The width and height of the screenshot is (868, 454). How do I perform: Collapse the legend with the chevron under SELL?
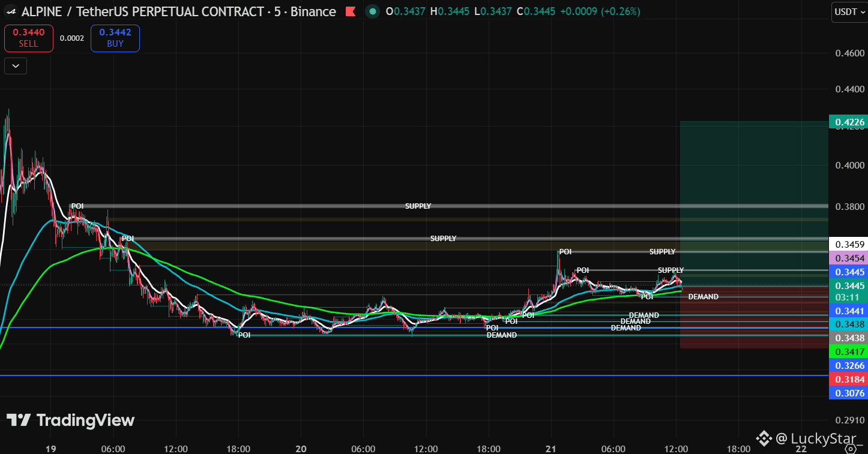tap(16, 66)
